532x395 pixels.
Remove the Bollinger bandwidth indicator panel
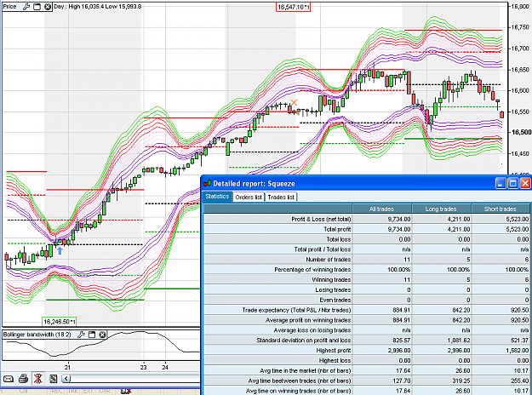tap(102, 335)
